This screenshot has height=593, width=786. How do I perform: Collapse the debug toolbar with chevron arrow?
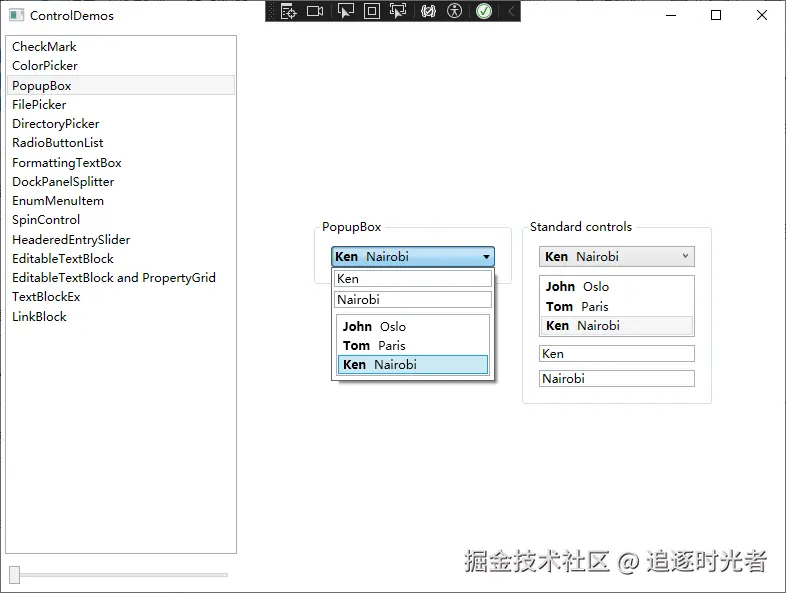[x=510, y=11]
